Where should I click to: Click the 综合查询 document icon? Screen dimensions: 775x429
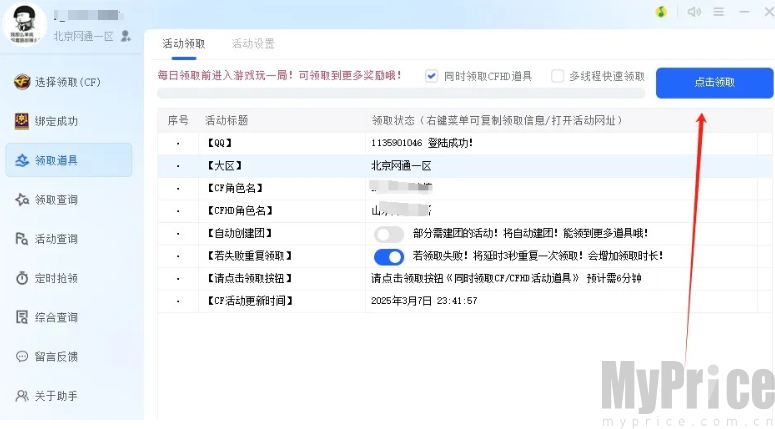tap(22, 317)
